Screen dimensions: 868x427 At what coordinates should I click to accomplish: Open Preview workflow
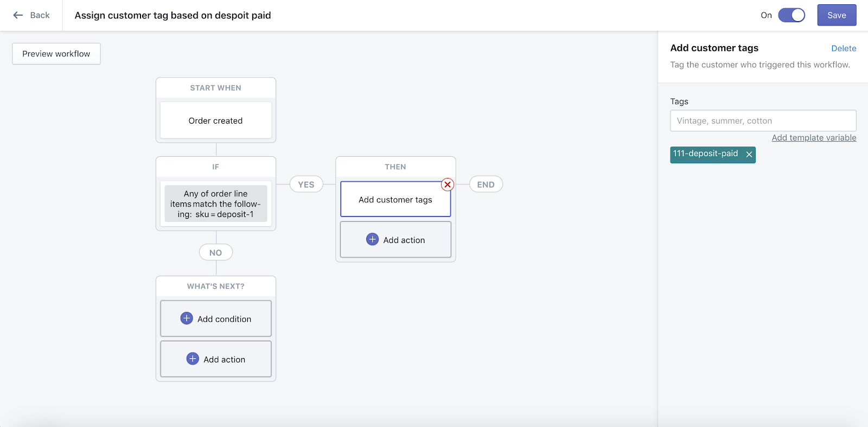click(56, 54)
